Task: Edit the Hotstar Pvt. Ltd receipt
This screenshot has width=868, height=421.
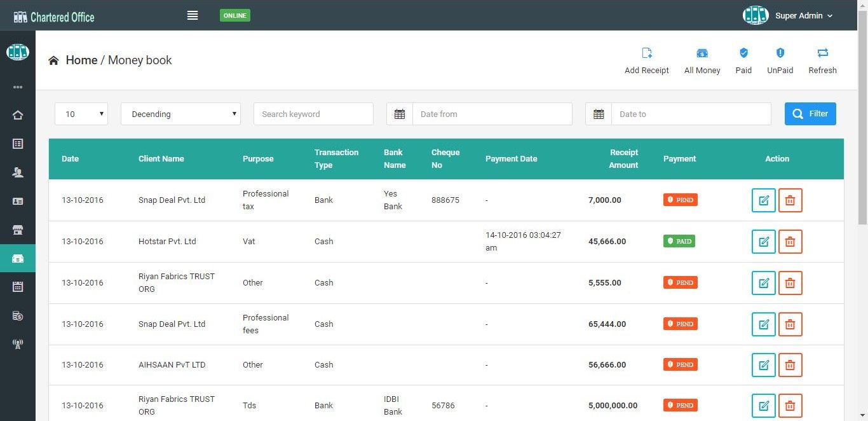Action: tap(763, 242)
